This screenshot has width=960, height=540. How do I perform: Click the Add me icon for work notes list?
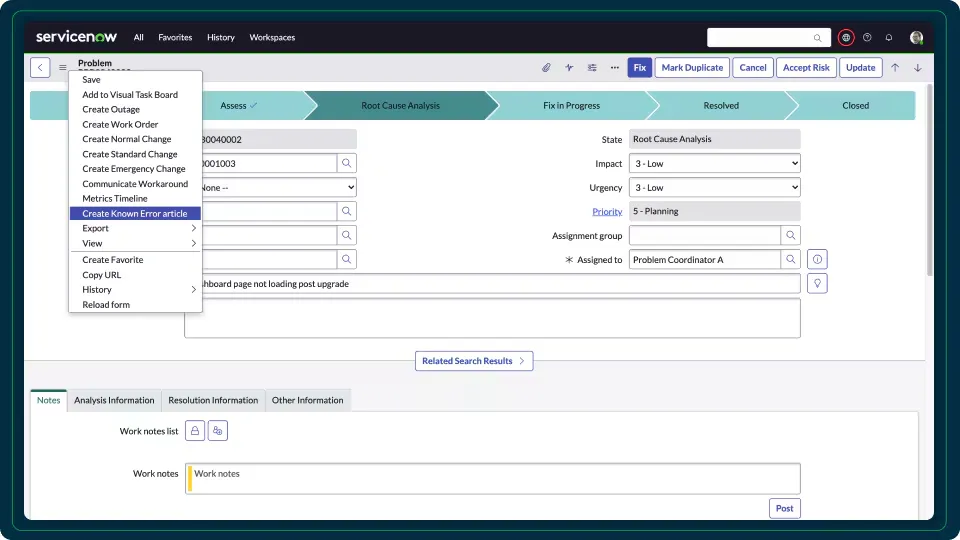(218, 431)
